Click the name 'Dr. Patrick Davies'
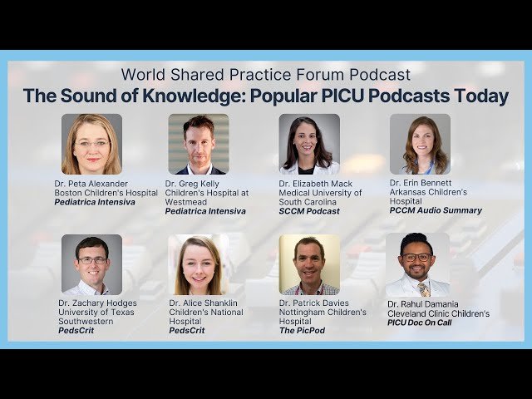 pos(314,303)
